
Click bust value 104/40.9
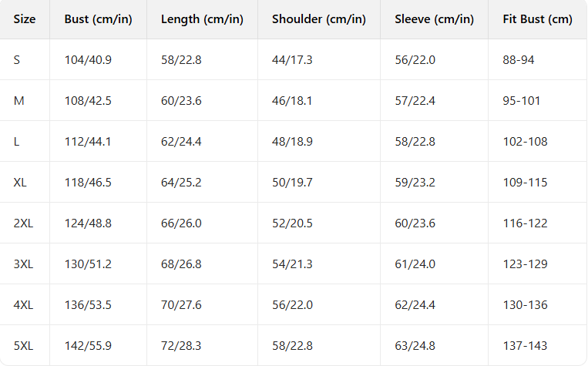tap(88, 59)
